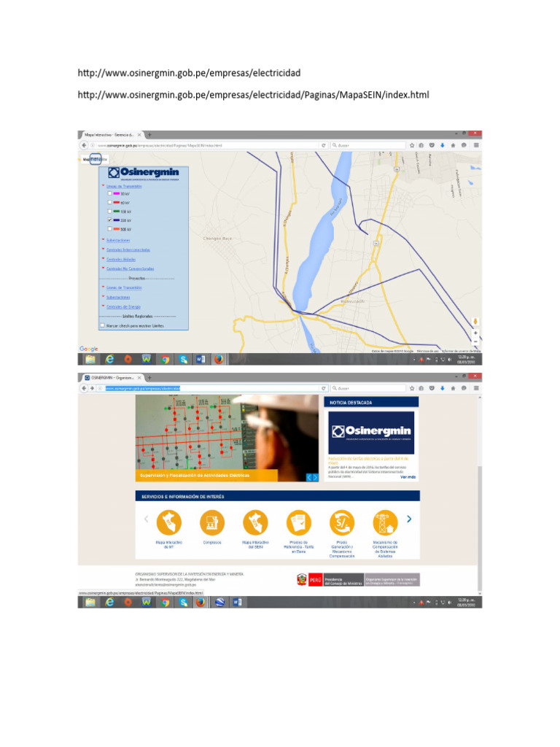Expand red arrow beside Centrales de Energía
This screenshot has width=560, height=747.
[x=103, y=306]
